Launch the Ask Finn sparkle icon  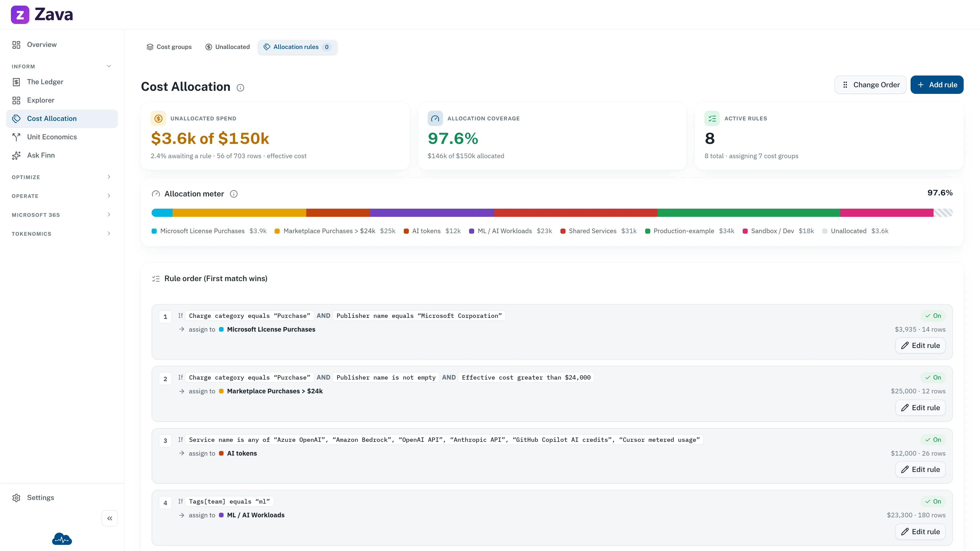(x=16, y=156)
